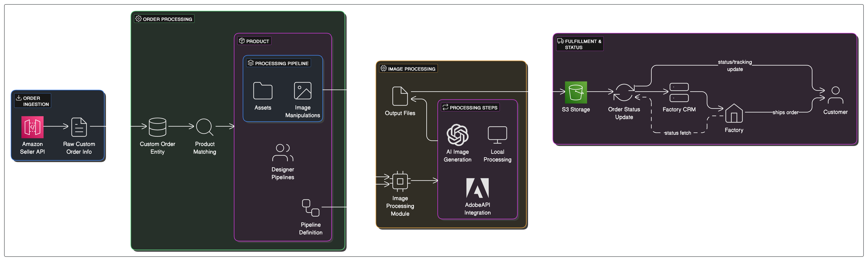
Task: Click the AdobeAPI Integration logo
Action: point(477,188)
